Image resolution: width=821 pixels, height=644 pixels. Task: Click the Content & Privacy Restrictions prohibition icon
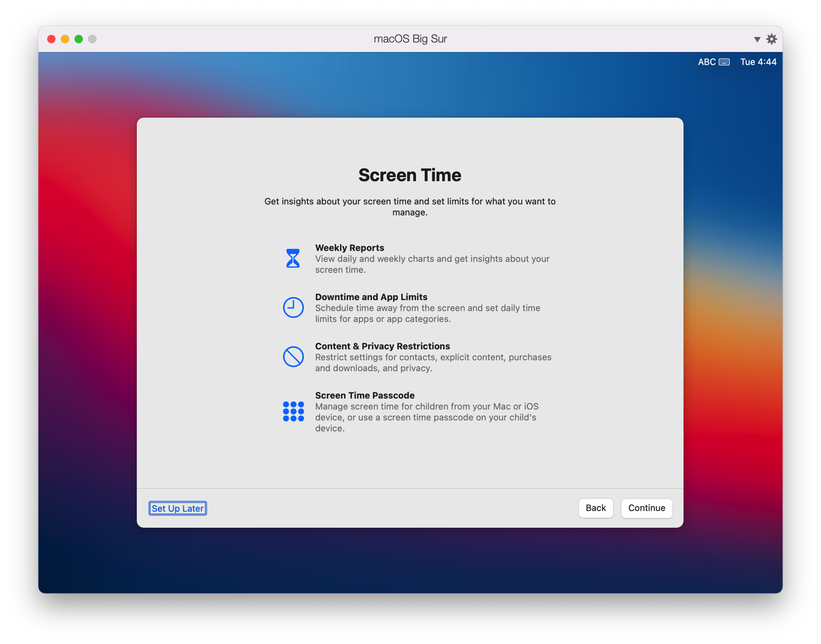click(x=293, y=357)
